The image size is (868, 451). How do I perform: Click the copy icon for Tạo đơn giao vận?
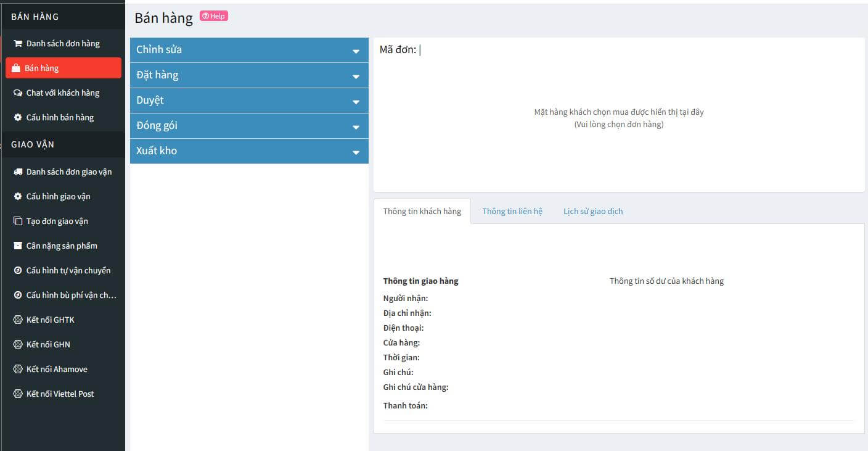pos(18,221)
